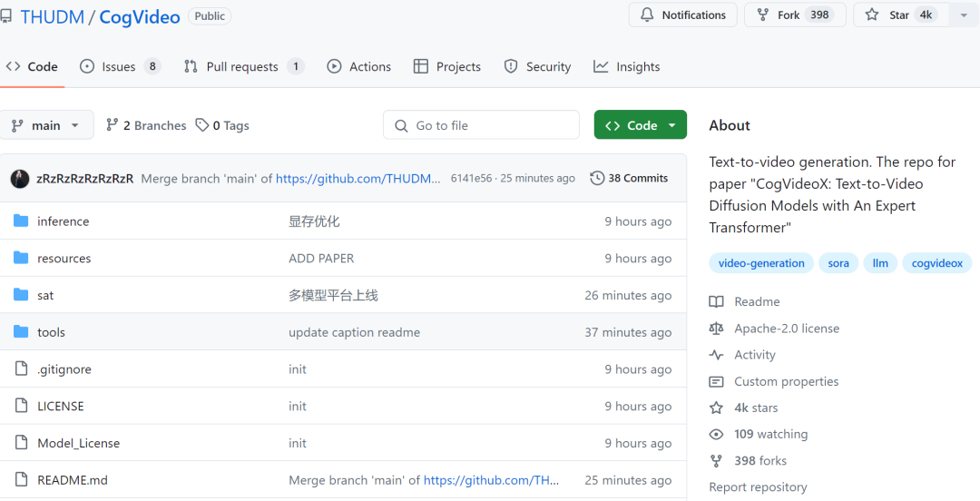Open the Pull requests tab
The image size is (980, 501).
click(244, 66)
